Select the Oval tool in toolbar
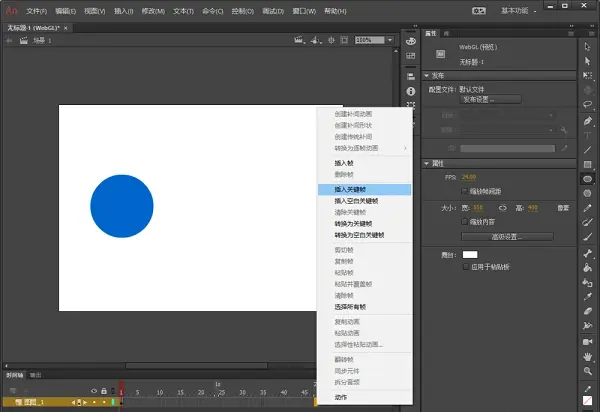Screen dimensions: 600x412 tap(588, 178)
